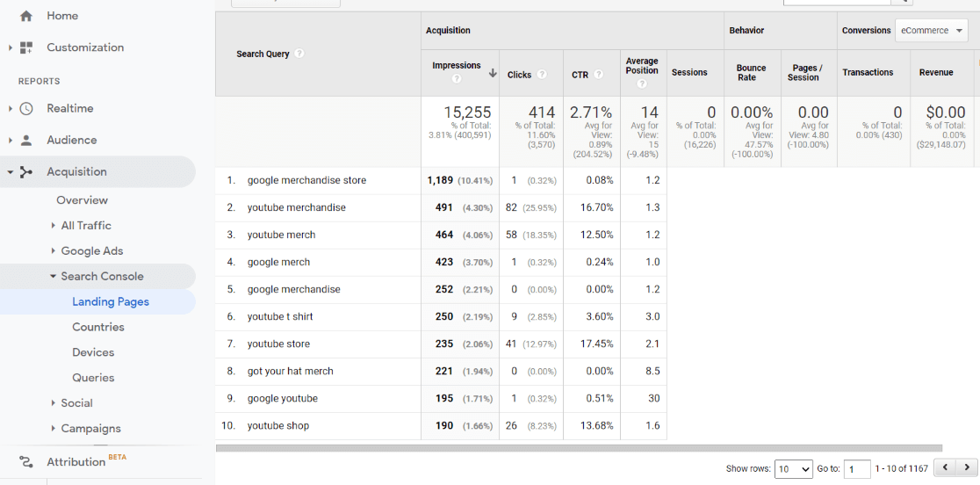Viewport: 980px width, 485px height.
Task: Click 'google merch' query row
Action: [278, 262]
